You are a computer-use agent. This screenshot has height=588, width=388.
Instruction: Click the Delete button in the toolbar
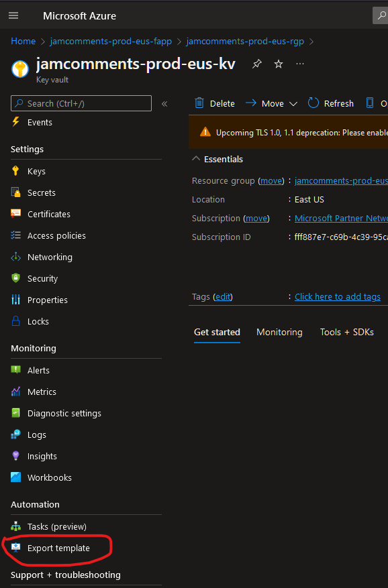tap(214, 103)
